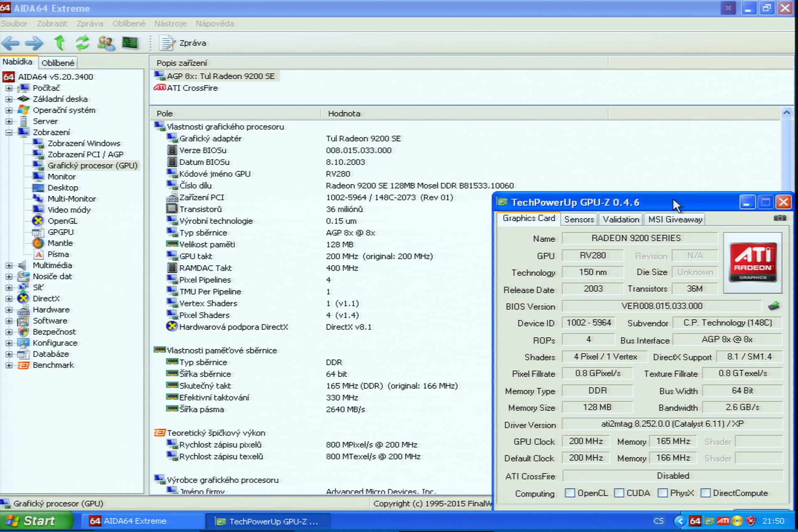798x532 pixels.
Task: Click the ATI Radeon logo in GPU-Z
Action: coord(753,263)
